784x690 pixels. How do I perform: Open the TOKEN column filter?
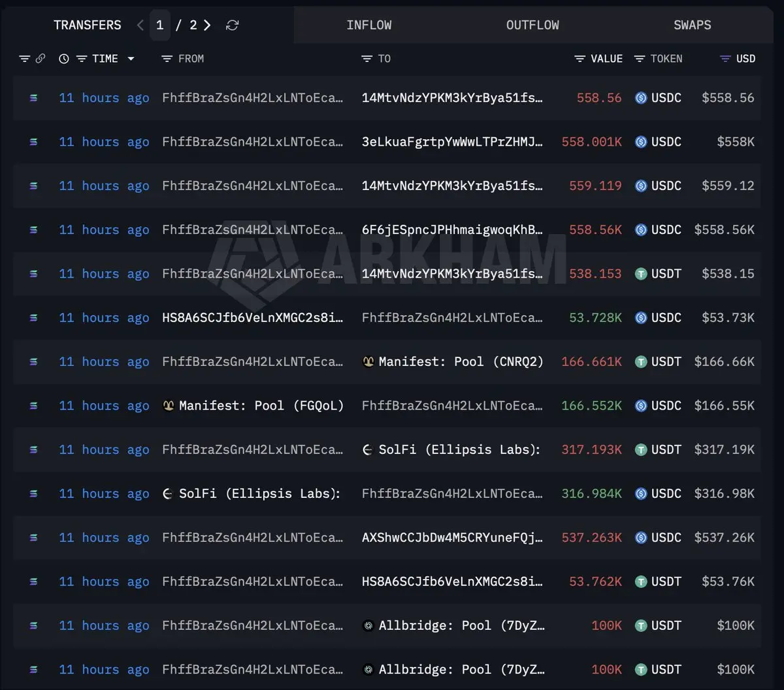pos(640,59)
